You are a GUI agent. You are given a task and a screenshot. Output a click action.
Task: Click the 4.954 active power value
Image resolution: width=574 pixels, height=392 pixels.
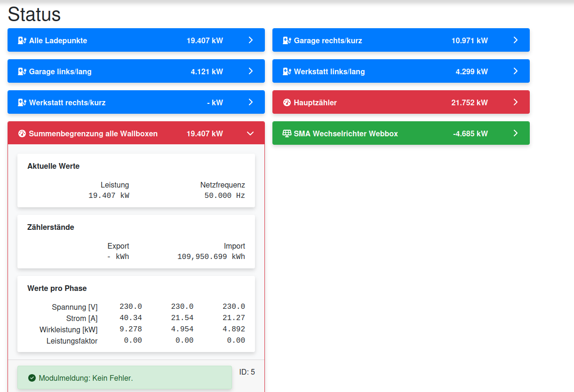(x=182, y=329)
